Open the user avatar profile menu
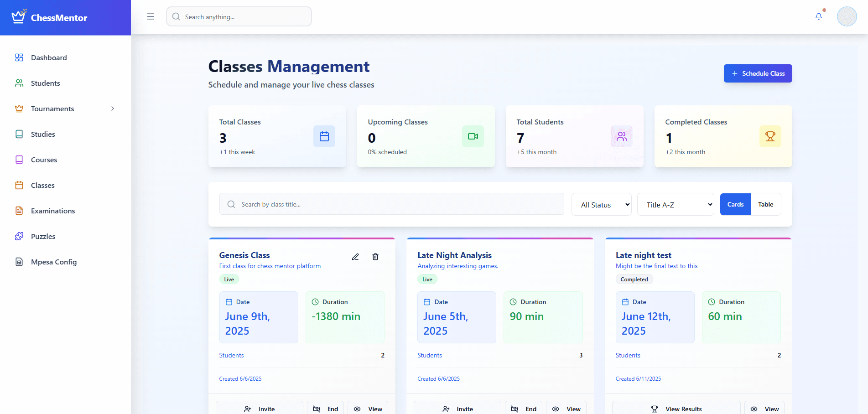 (847, 16)
